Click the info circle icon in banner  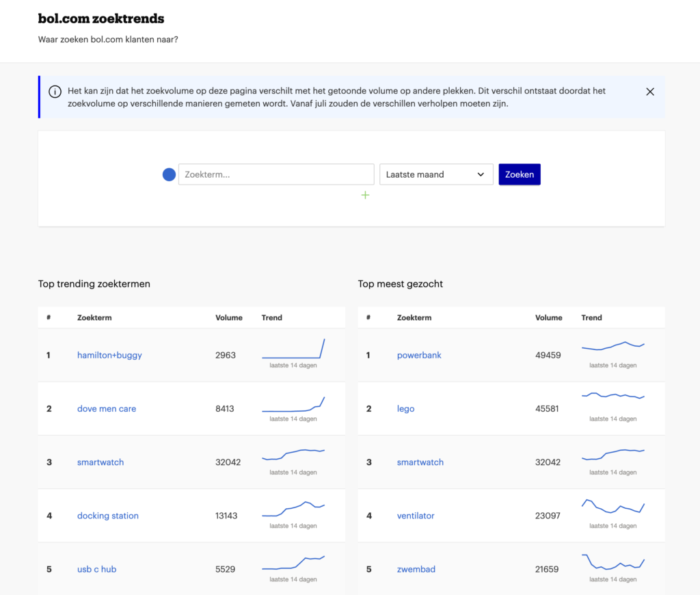55,92
